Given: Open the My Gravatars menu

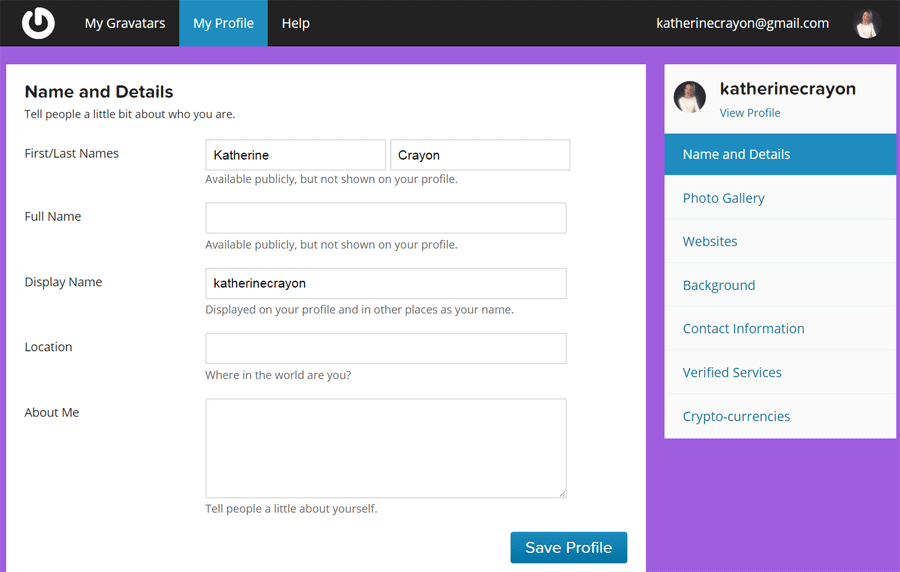Looking at the screenshot, I should (125, 23).
